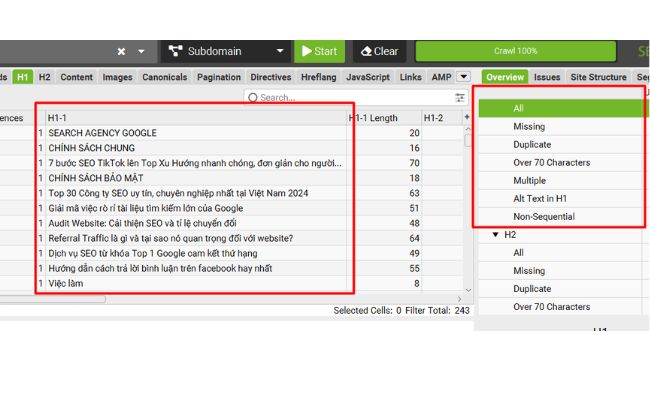Open the Canonicals tab

click(164, 77)
